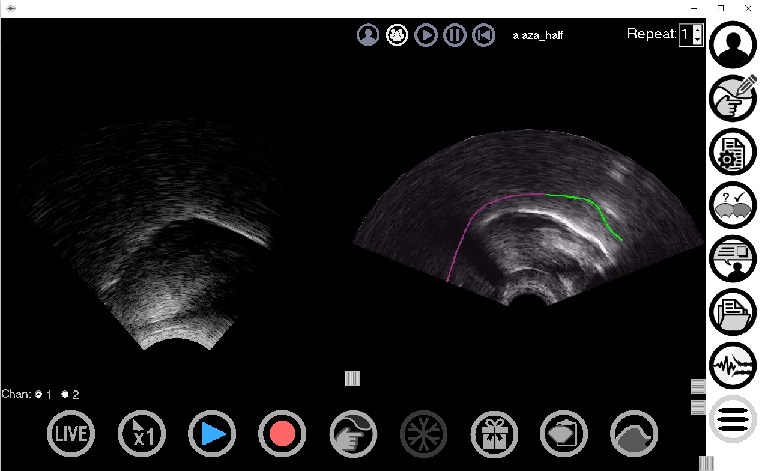Start recording with the red record button
This screenshot has height=471, width=762.
282,433
